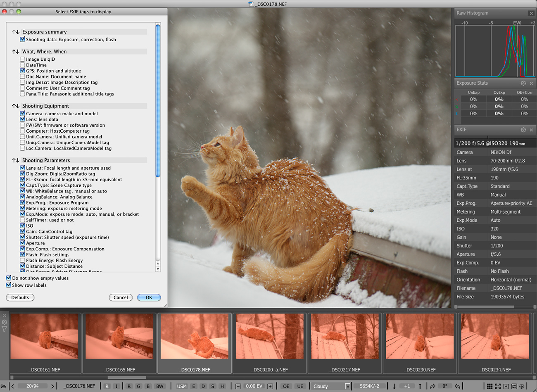This screenshot has width=537, height=392.
Task: Open the thumbnail grid view icon
Action: [x=489, y=386]
